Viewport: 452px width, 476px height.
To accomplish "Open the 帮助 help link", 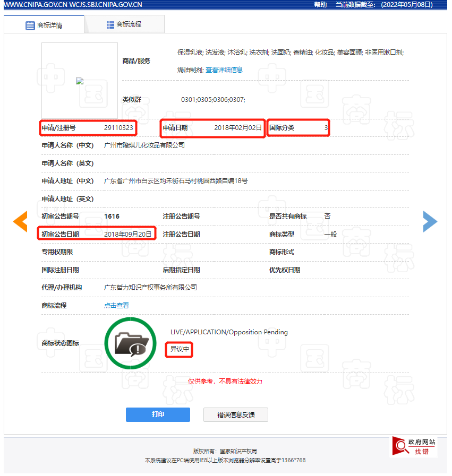I will click(320, 5).
